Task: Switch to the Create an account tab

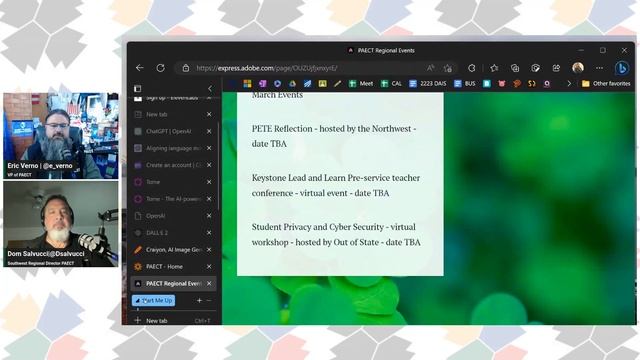Action: click(172, 165)
